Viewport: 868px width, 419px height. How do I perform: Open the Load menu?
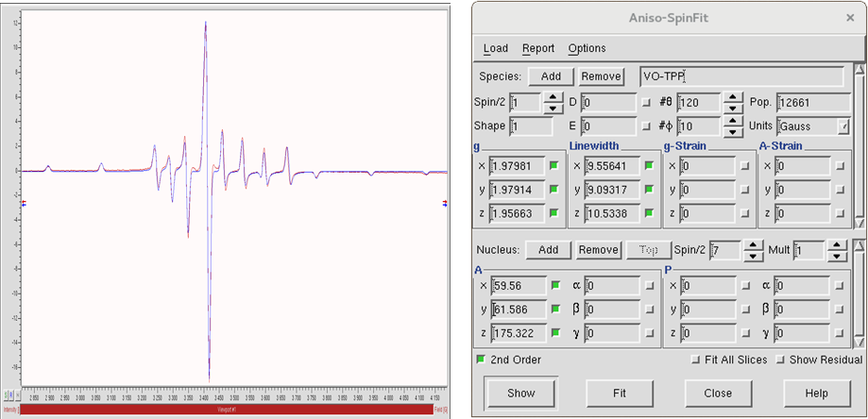click(495, 48)
